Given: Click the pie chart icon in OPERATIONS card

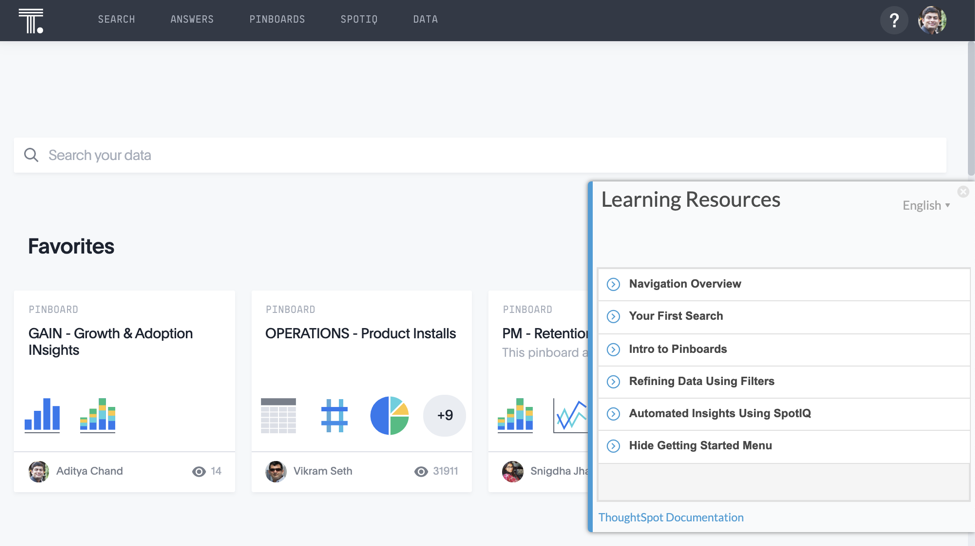Looking at the screenshot, I should [389, 415].
